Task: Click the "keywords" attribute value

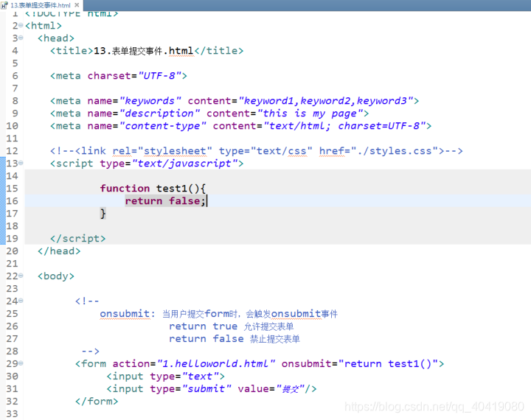Action: (150, 101)
